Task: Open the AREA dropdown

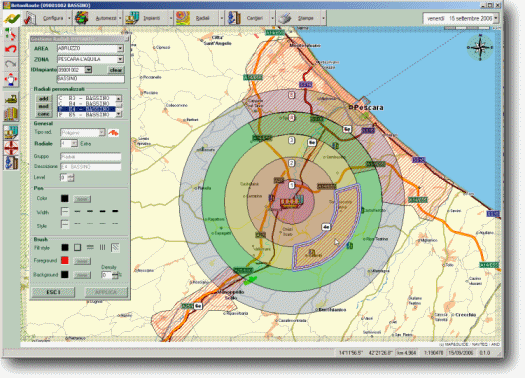Action: [120, 49]
